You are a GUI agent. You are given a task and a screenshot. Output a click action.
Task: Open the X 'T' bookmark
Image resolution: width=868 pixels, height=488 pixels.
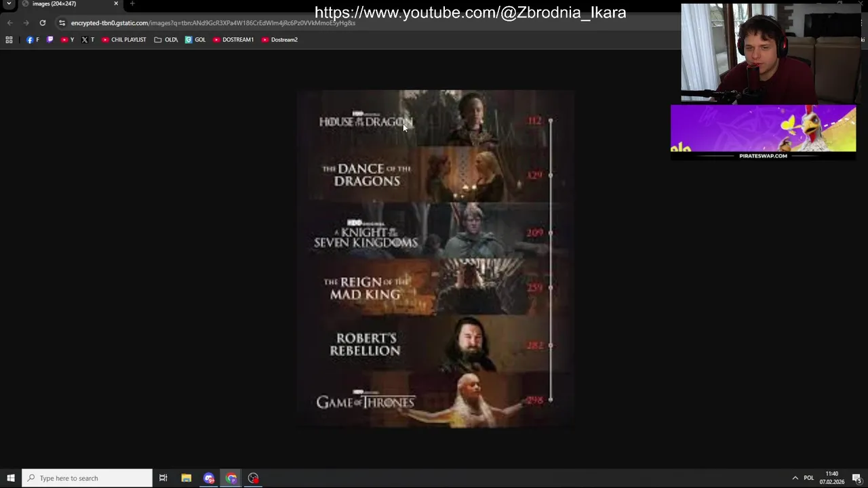point(87,39)
